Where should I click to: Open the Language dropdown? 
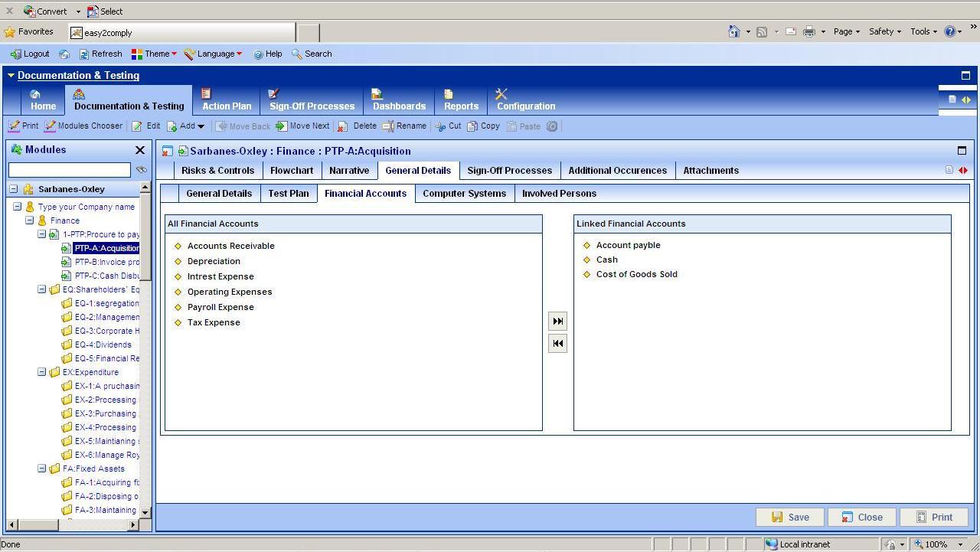(x=213, y=54)
